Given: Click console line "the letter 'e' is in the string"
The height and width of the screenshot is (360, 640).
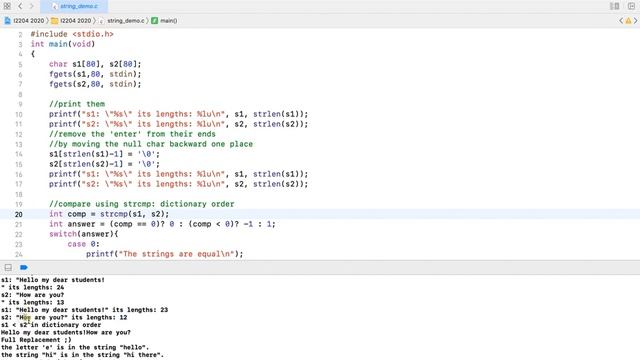Looking at the screenshot, I should (x=75, y=347).
